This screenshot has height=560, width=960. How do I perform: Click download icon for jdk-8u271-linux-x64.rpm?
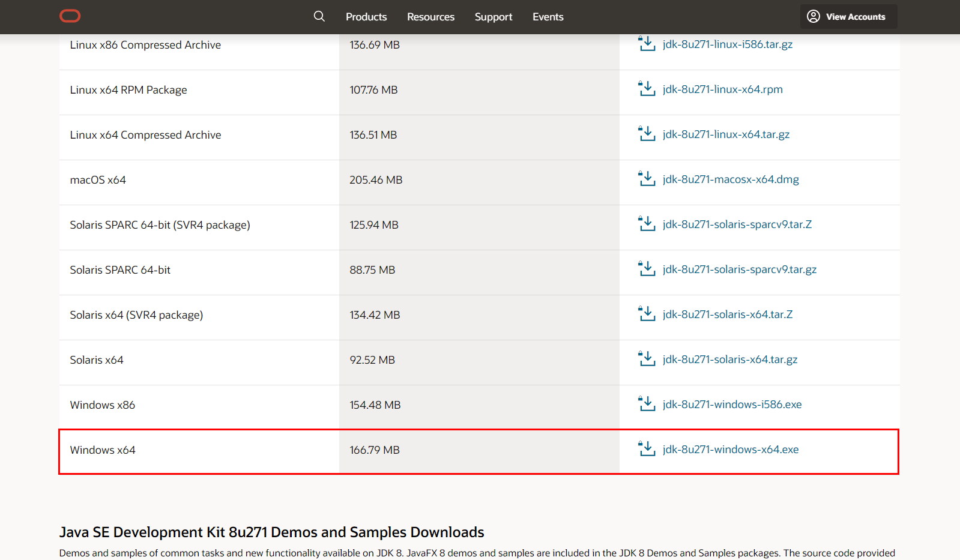tap(647, 88)
